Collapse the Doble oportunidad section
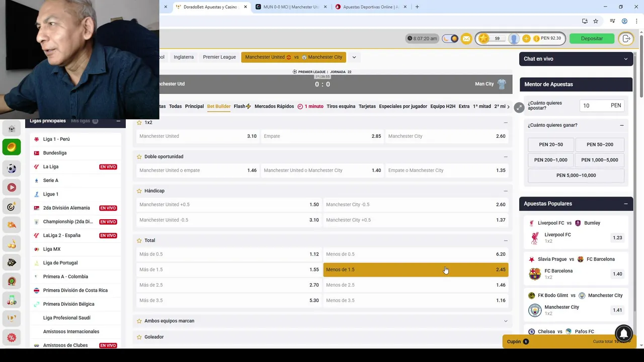The image size is (644, 362). pyautogui.click(x=506, y=157)
